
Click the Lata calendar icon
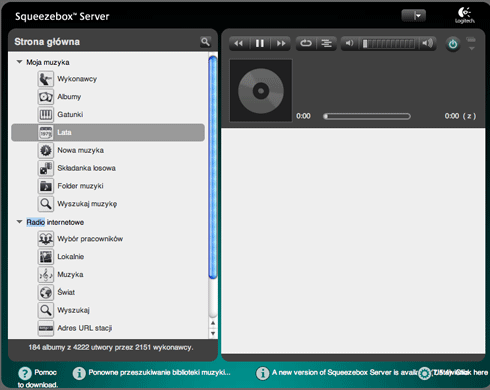coord(46,132)
